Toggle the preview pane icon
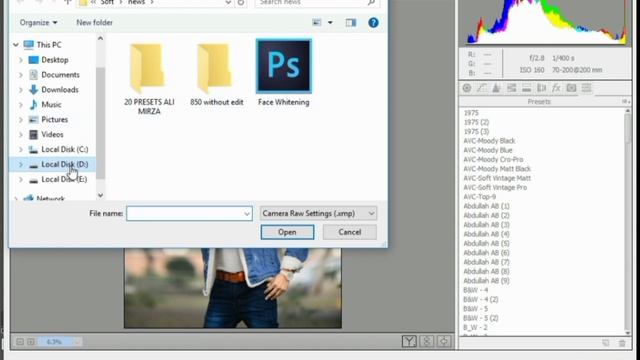Screen dimensions: 640x360 tap(351, 22)
